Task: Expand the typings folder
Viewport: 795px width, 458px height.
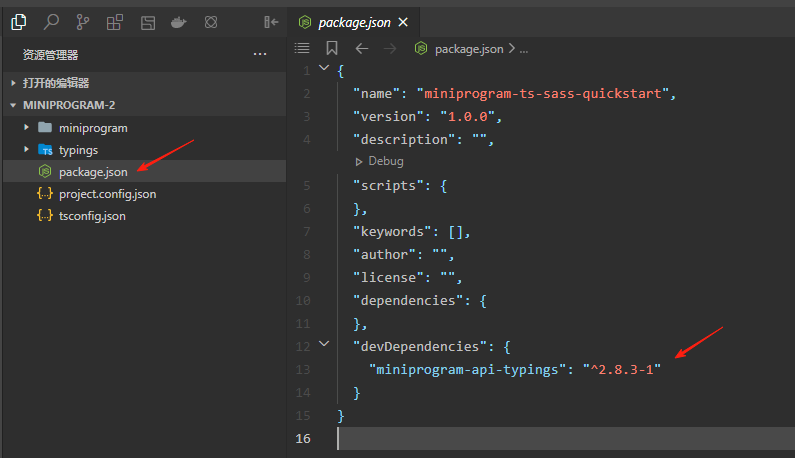Action: coord(144,150)
